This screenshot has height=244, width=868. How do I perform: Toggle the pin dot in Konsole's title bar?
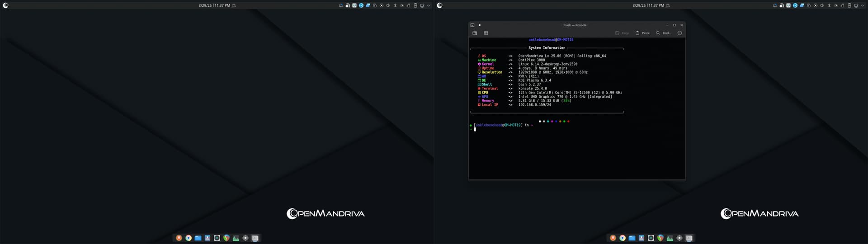click(x=480, y=25)
